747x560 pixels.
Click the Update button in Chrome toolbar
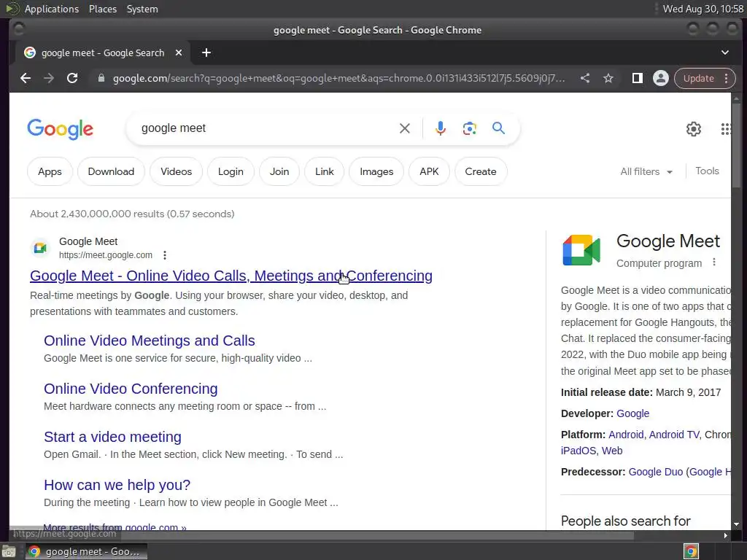(699, 78)
